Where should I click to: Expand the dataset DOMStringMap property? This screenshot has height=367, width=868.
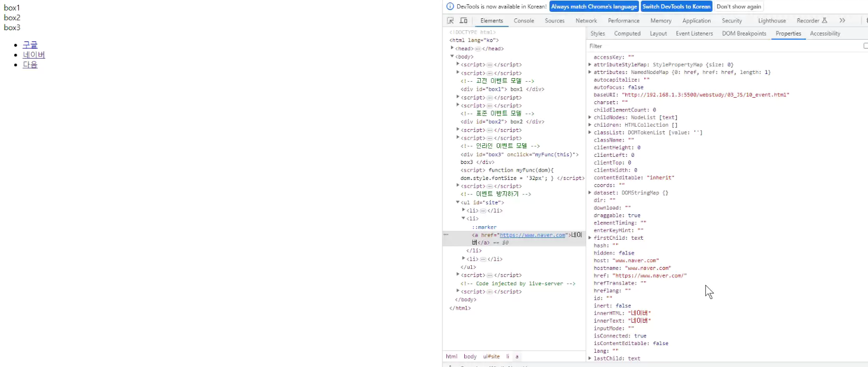(x=590, y=192)
